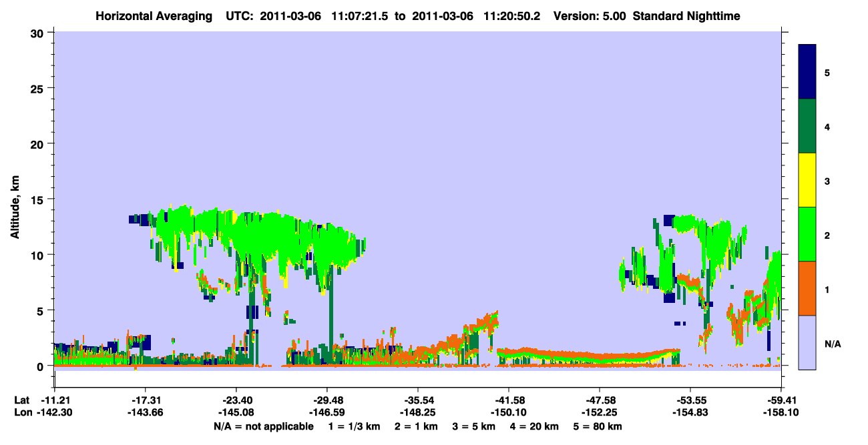Click the 'Lon' row label
This screenshot has height=445, width=868.
pos(23,413)
